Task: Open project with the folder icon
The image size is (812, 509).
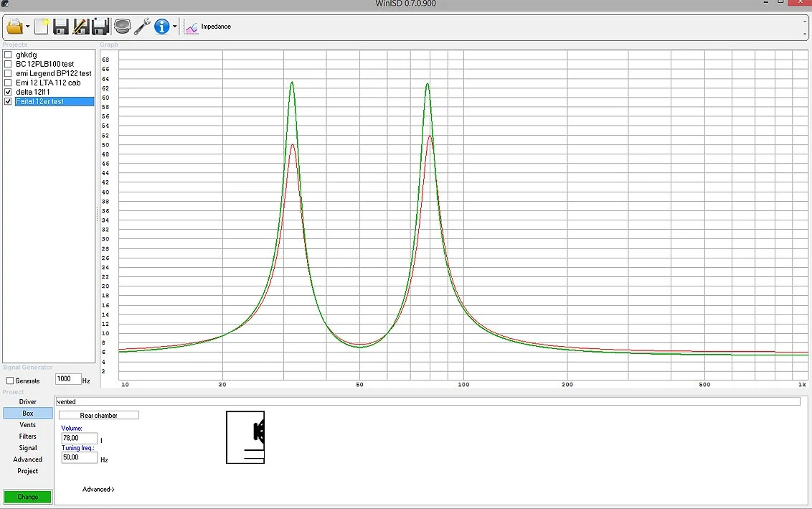Action: [x=14, y=27]
